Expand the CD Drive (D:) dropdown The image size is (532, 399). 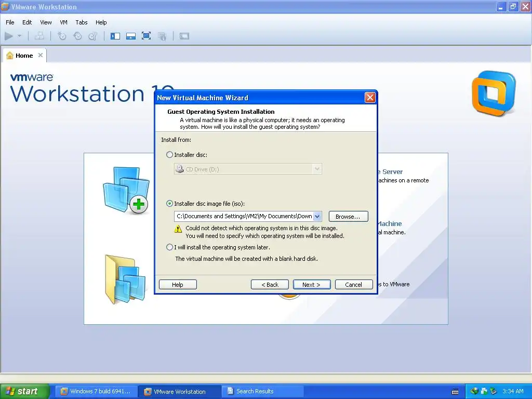pos(317,169)
